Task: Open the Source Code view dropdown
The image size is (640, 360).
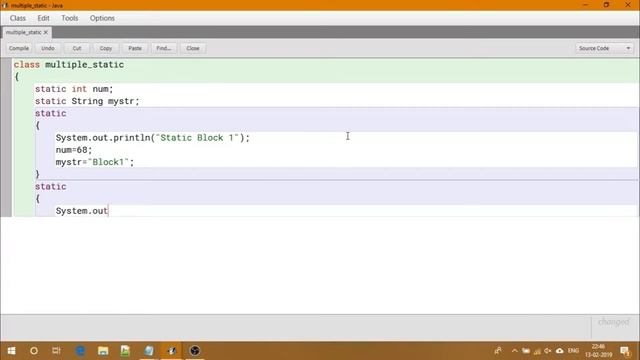Action: coord(604,48)
